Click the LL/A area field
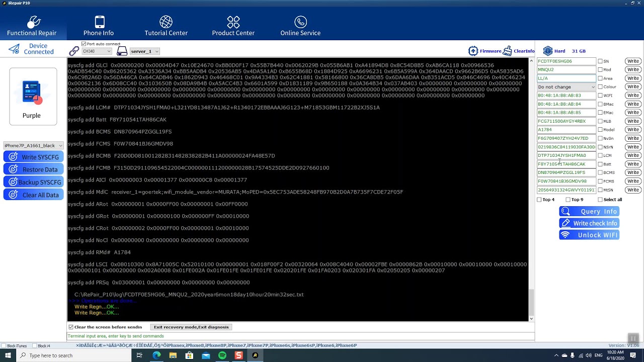This screenshot has width=644, height=362. point(566,78)
